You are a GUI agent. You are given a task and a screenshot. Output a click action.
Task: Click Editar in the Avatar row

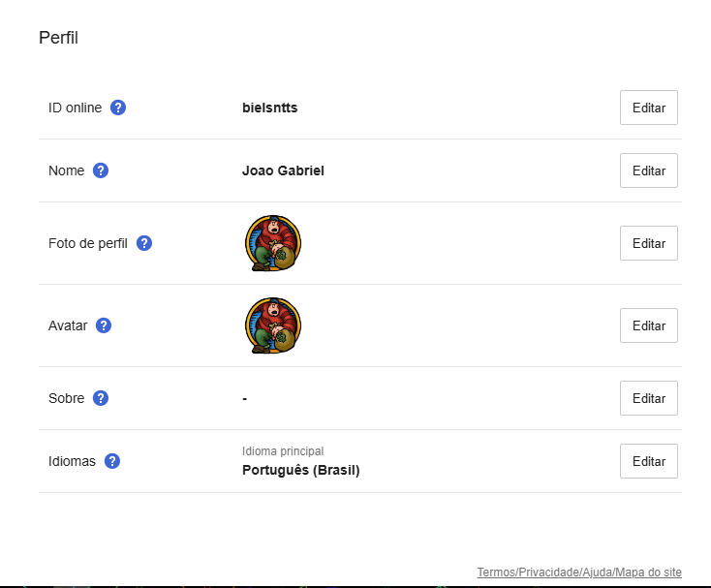[648, 325]
